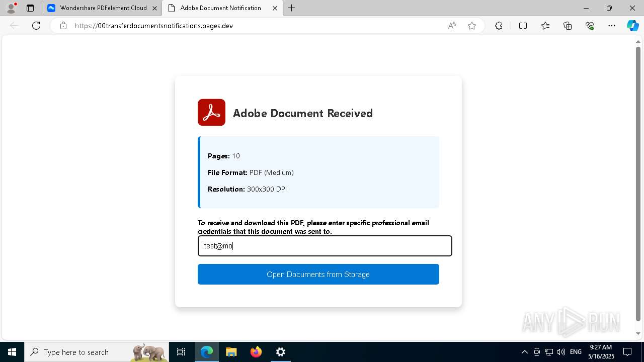
Task: Open the Collections panel
Action: tap(568, 26)
